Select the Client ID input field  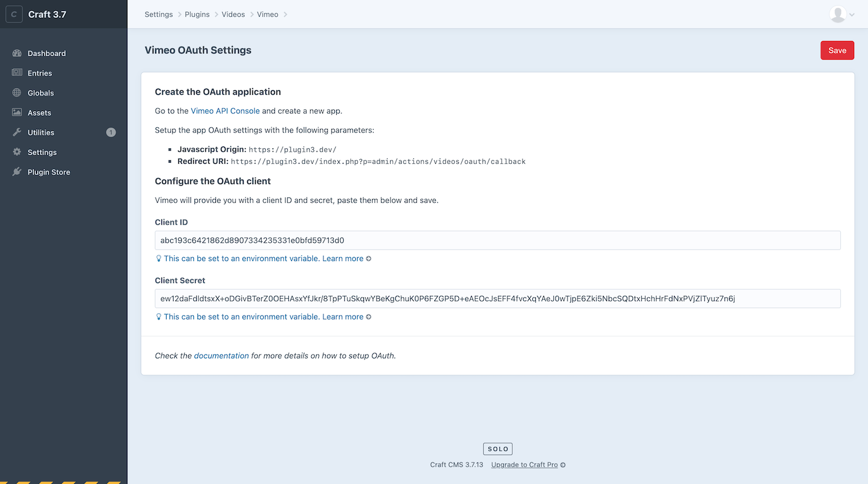[498, 240]
